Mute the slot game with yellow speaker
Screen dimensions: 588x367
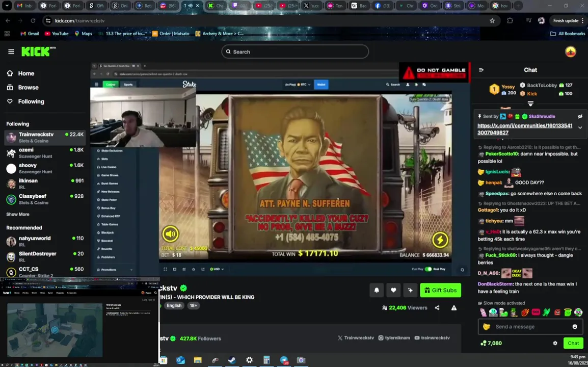coord(171,234)
